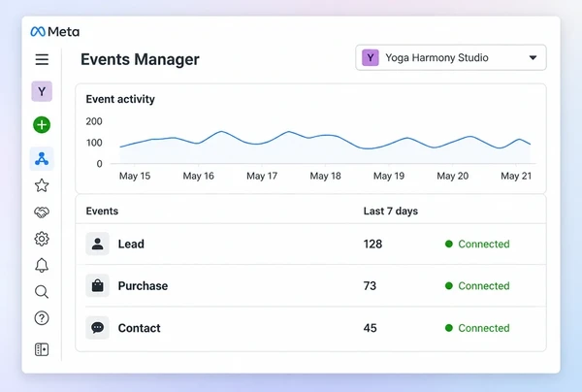Click the 73 count for Purchase
Screen dimensions: 582x392
click(370, 286)
